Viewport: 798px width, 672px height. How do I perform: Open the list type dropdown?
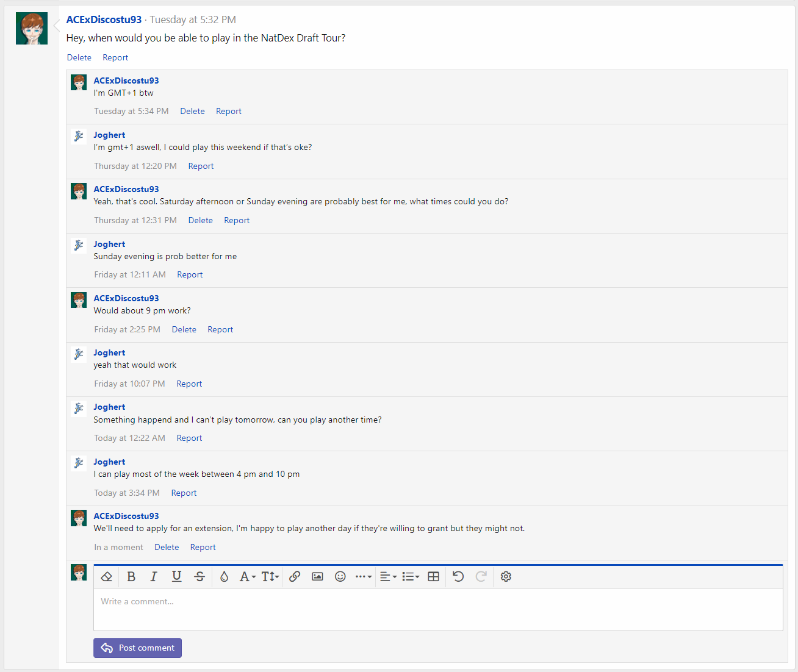pos(411,577)
